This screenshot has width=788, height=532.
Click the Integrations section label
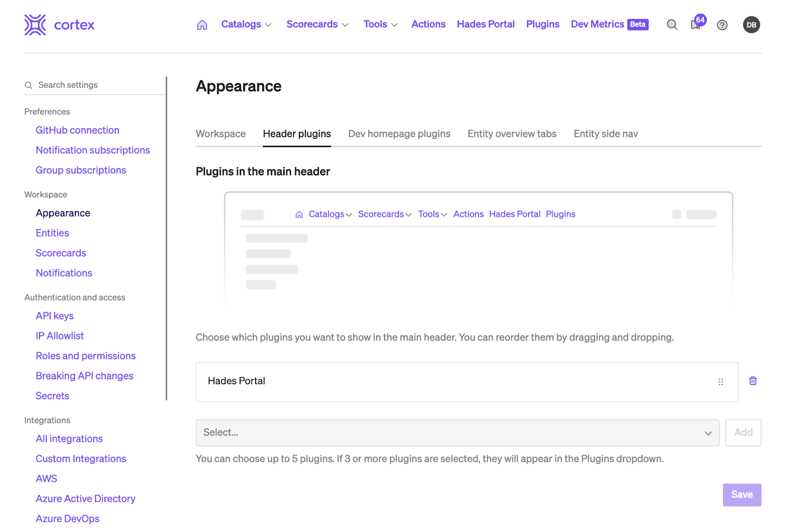(47, 420)
